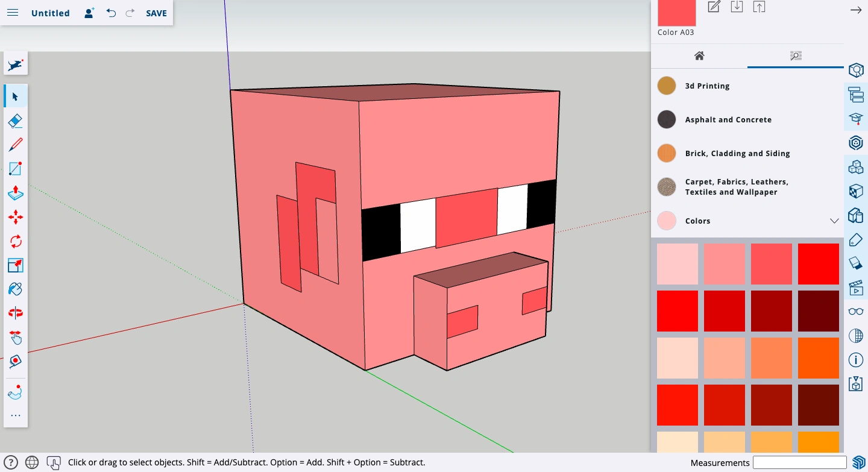Select the Rotate tool
Screen dimensions: 868x472
click(x=15, y=241)
